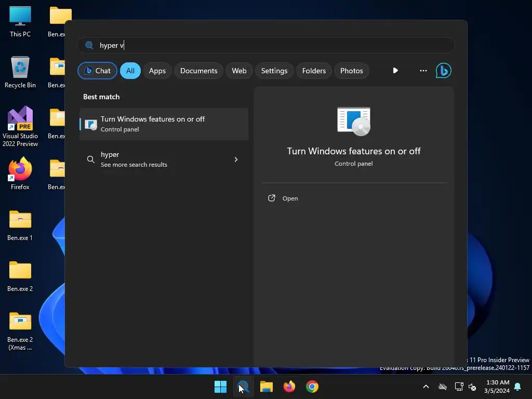Filter results by Folders
The height and width of the screenshot is (399, 532).
click(x=314, y=71)
